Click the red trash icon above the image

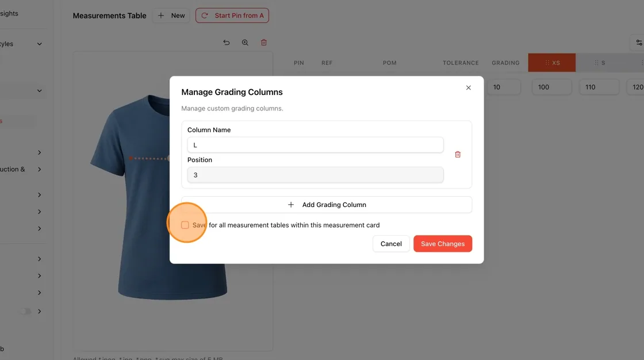coord(264,43)
